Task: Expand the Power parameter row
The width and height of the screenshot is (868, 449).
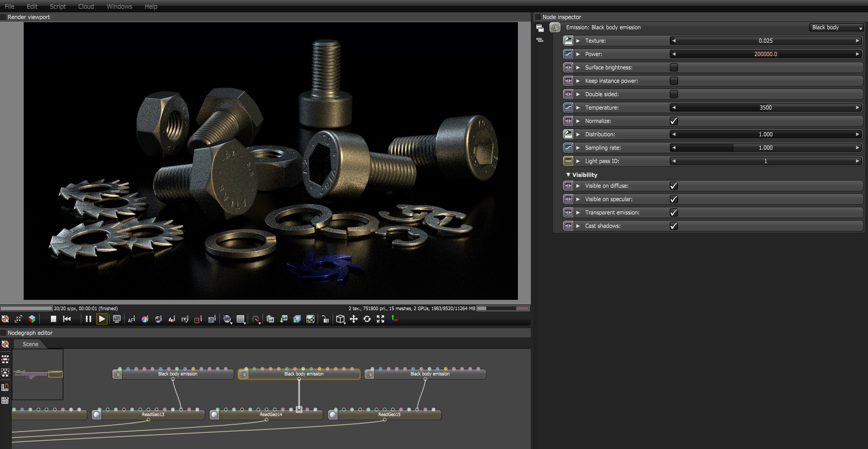Action: pos(578,54)
